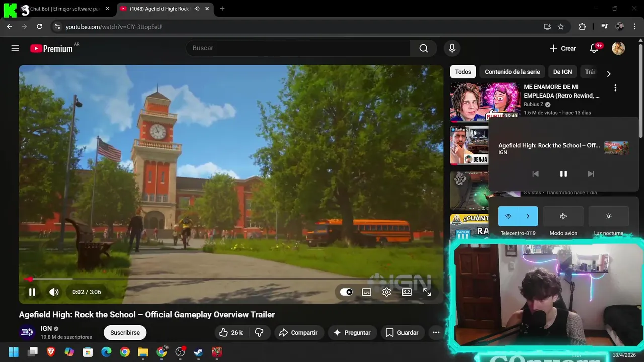644x362 pixels.
Task: Open Microsoft Store from taskbar
Action: (x=88, y=352)
